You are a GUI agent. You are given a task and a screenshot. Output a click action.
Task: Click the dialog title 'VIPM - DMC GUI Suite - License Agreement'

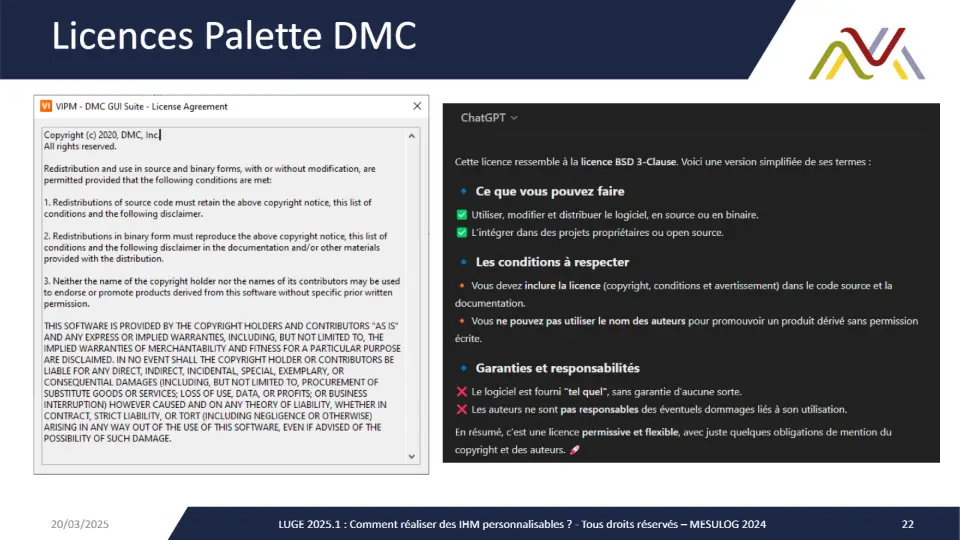coord(141,107)
